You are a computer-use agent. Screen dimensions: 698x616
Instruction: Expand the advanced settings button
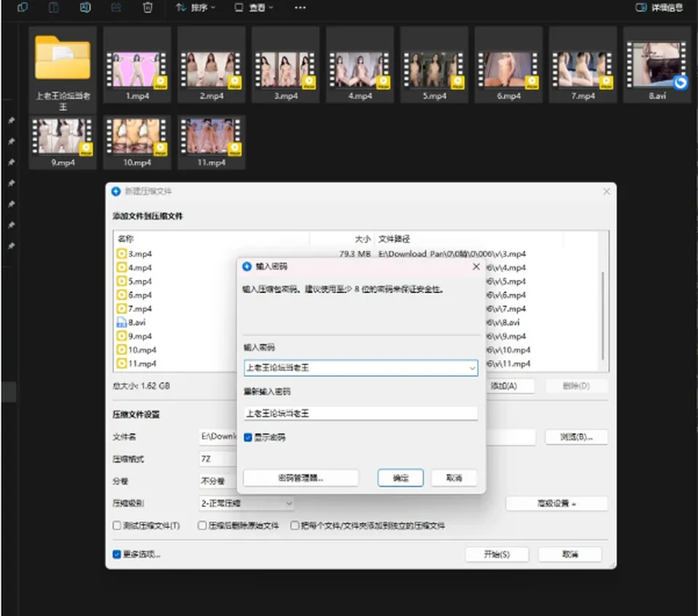(x=556, y=504)
